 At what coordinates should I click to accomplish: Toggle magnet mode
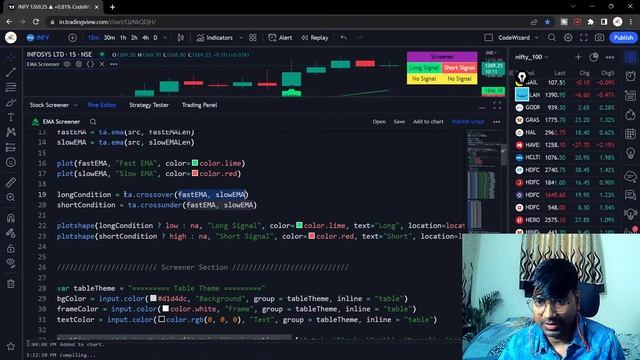click(x=11, y=218)
